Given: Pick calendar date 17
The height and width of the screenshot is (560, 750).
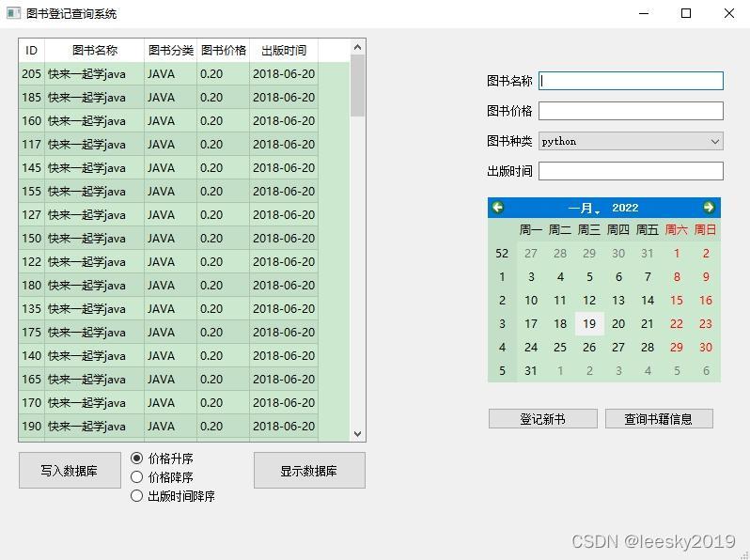Looking at the screenshot, I should (531, 324).
